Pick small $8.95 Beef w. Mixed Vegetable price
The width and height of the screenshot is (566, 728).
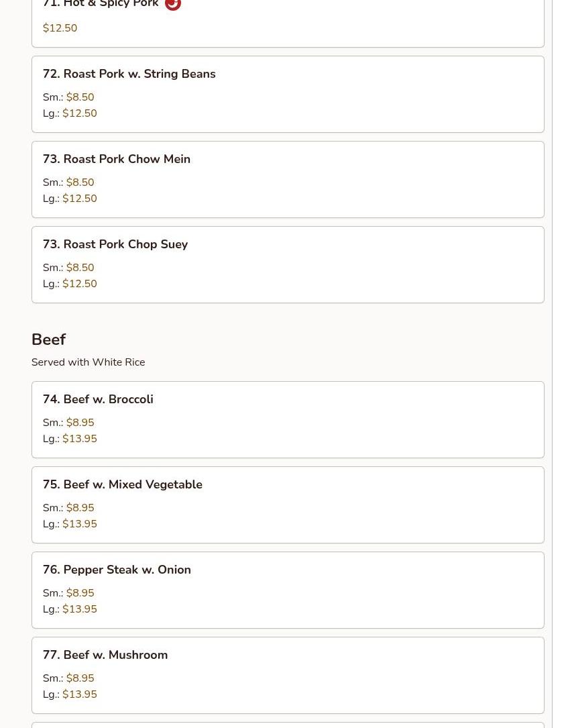tap(80, 508)
